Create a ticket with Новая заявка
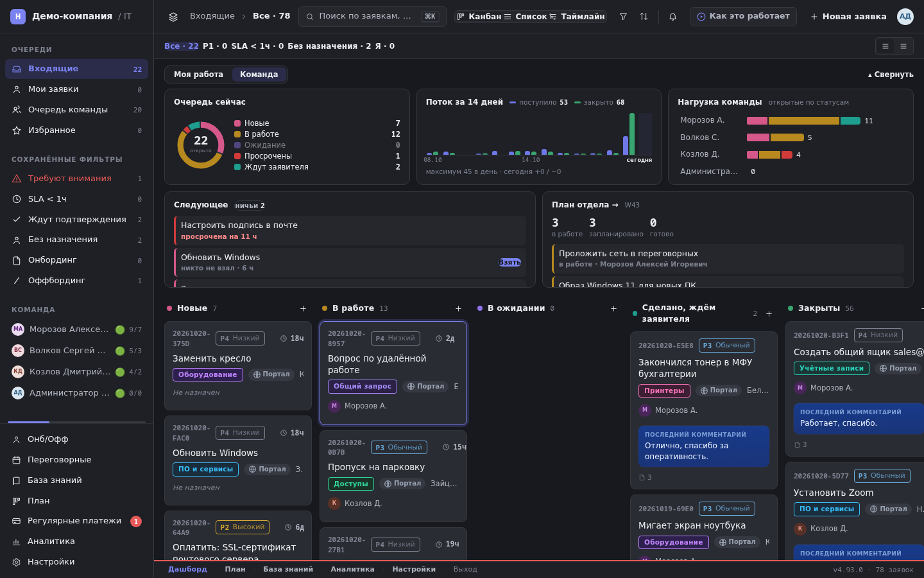The height and width of the screenshot is (578, 924). pos(848,17)
